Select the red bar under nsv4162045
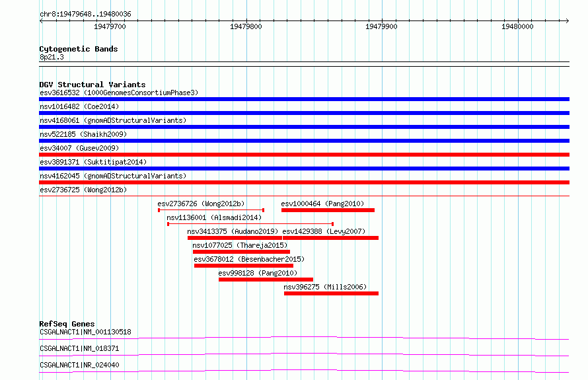The width and height of the screenshot is (588, 380). 304,182
